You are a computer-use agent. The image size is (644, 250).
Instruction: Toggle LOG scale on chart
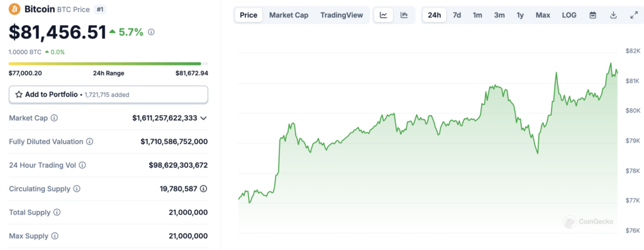click(569, 15)
